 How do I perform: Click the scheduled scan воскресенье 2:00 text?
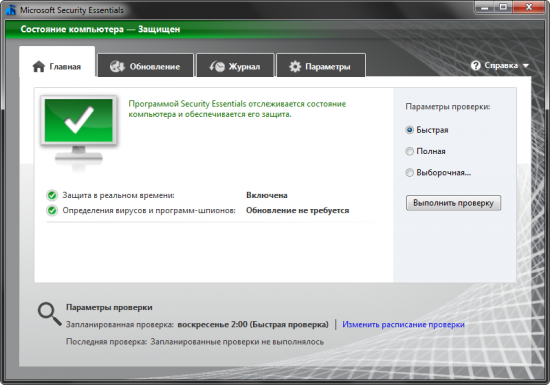point(253,324)
